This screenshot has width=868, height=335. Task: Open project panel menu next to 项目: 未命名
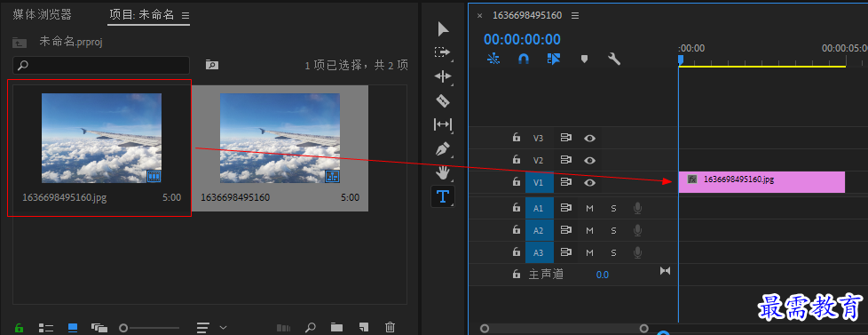pos(185,15)
